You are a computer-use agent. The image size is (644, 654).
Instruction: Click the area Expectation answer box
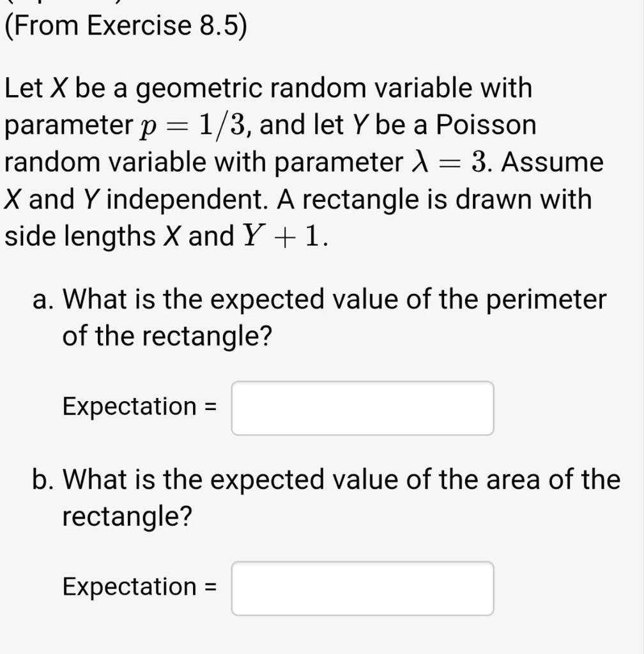pyautogui.click(x=362, y=588)
